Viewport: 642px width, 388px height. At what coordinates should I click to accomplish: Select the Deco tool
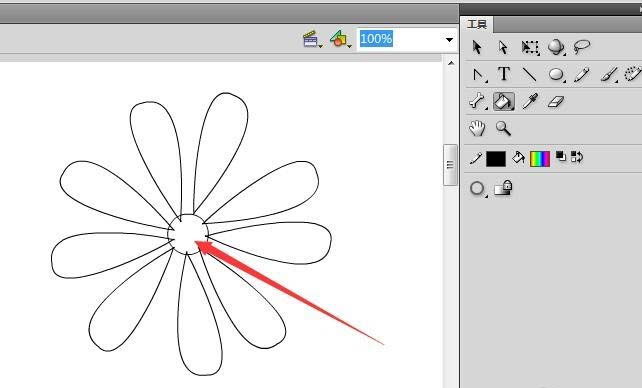point(633,74)
